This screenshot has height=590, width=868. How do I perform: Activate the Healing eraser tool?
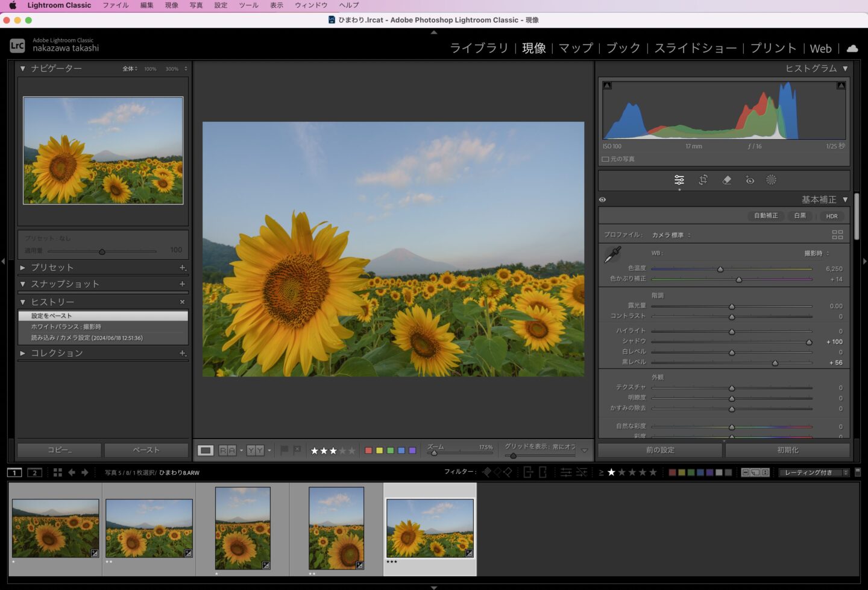[726, 180]
